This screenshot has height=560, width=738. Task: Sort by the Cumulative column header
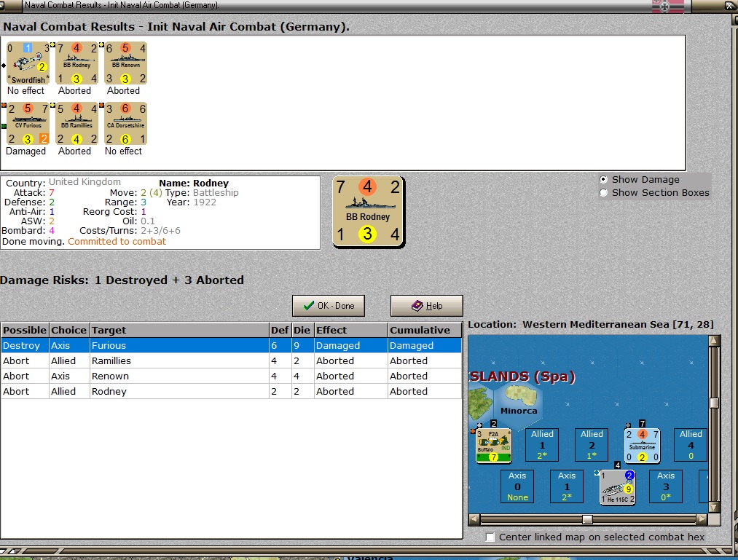[x=425, y=330]
